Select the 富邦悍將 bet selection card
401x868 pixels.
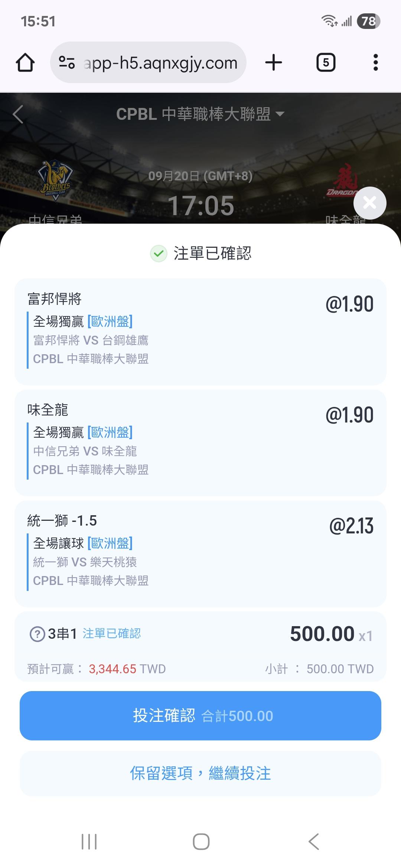pyautogui.click(x=200, y=332)
